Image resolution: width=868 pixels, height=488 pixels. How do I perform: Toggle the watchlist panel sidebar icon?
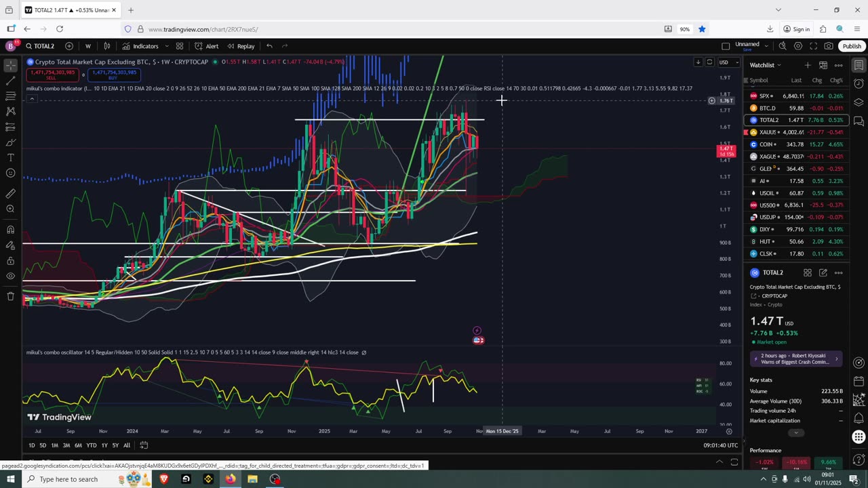coord(859,66)
